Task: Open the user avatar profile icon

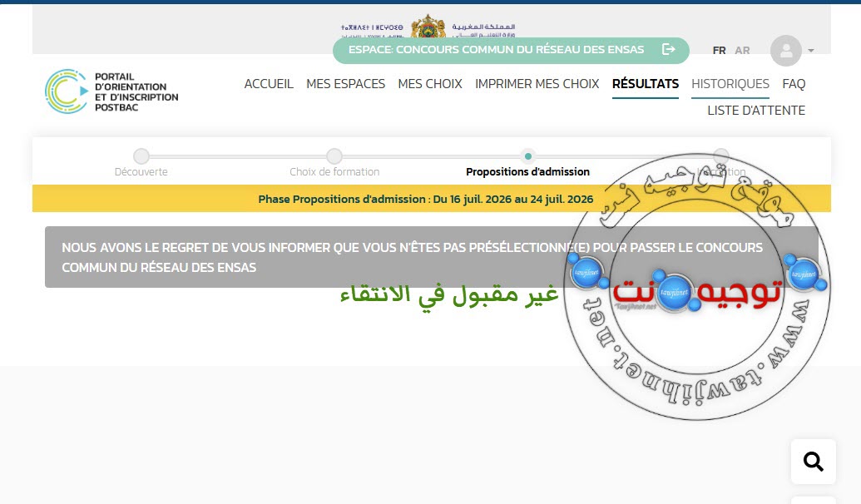Action: coord(786,51)
